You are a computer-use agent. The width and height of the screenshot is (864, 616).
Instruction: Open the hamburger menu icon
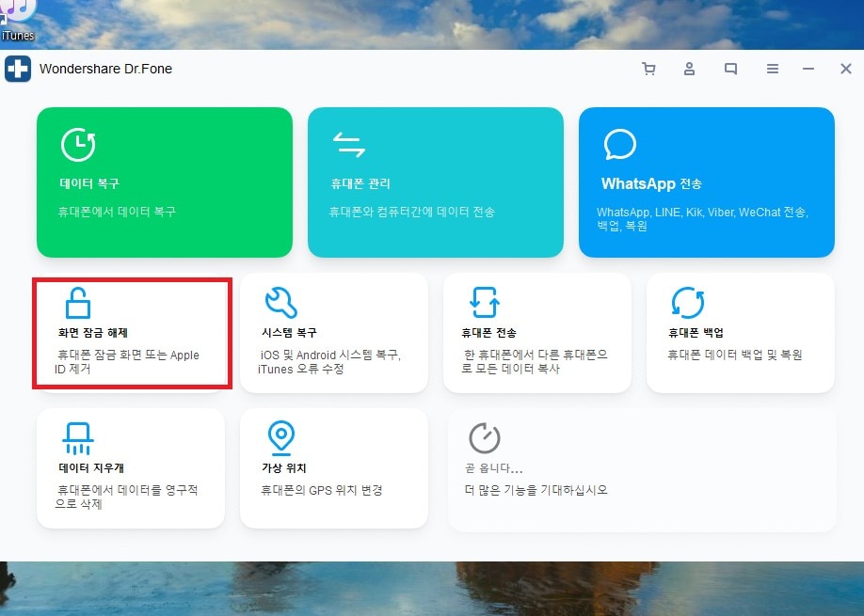tap(773, 69)
